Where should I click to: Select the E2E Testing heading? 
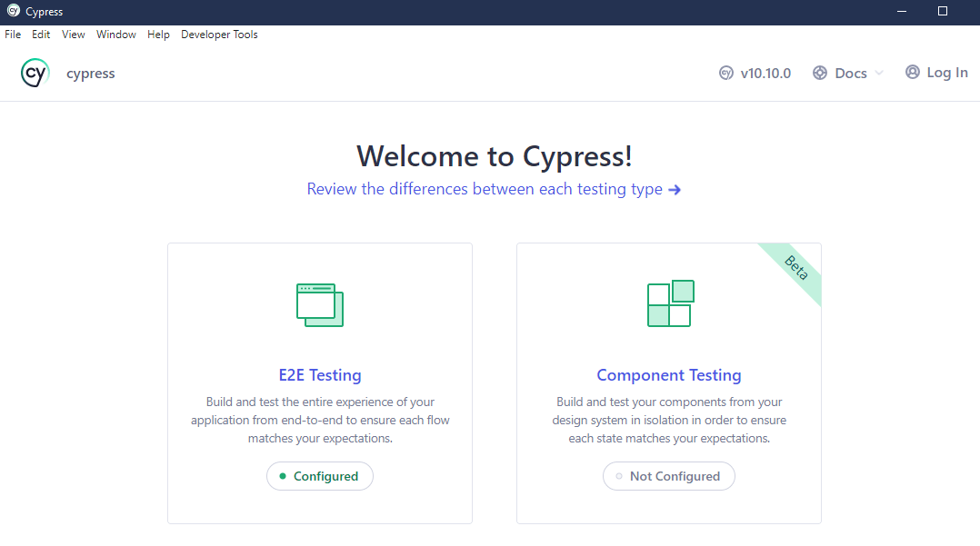click(320, 375)
